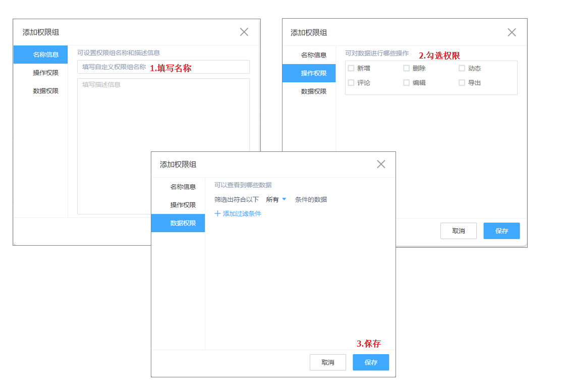Select the 评论 permission checkbox
565x392 pixels.
pos(351,83)
